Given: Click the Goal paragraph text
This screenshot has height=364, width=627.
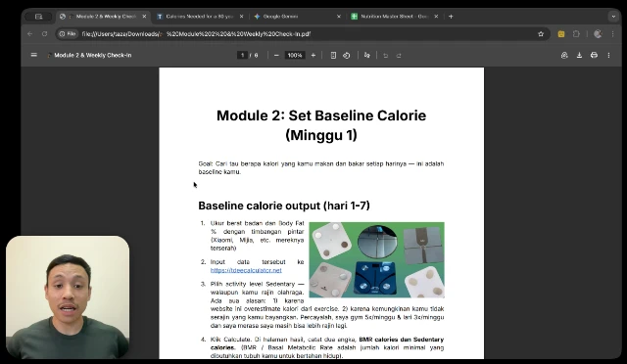Looking at the screenshot, I should tap(321, 168).
